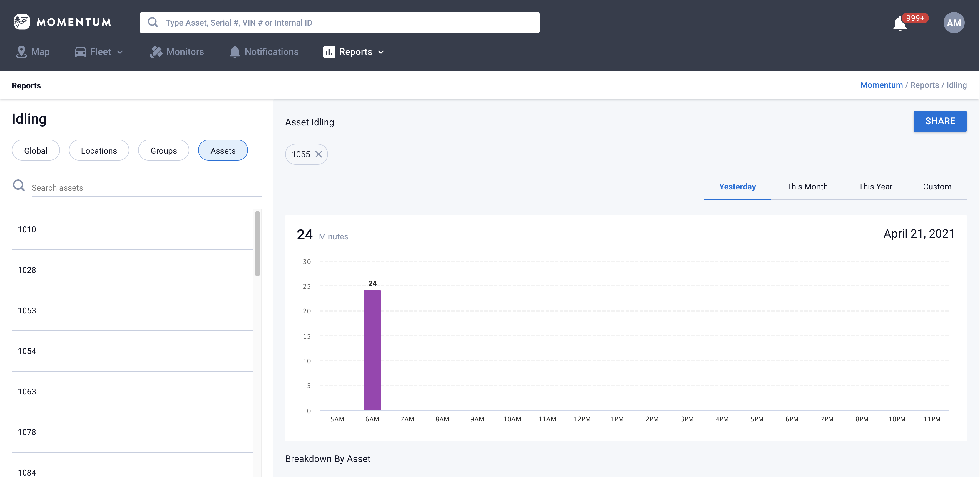The height and width of the screenshot is (477, 980).
Task: Switch to the This Month tab
Action: [x=807, y=187]
